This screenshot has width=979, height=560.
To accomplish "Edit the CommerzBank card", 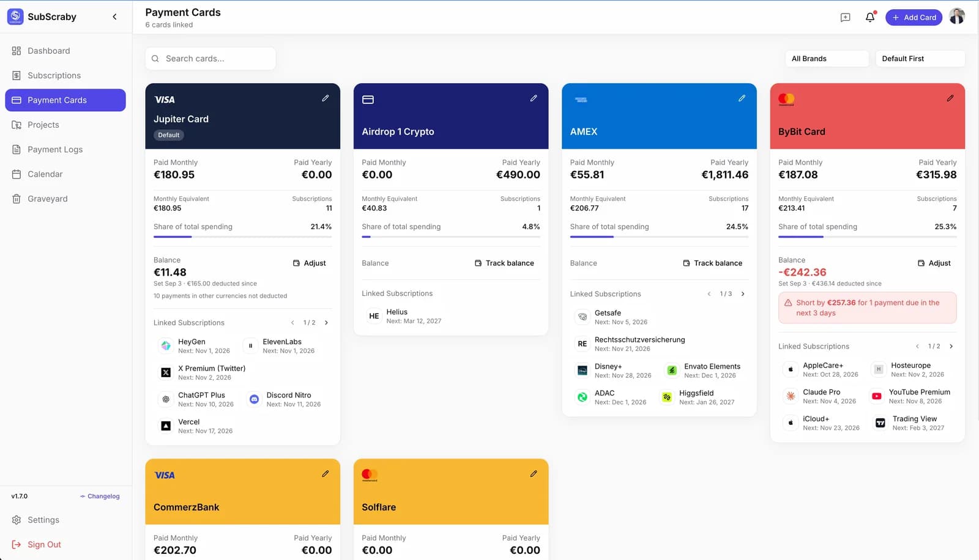I will click(326, 473).
